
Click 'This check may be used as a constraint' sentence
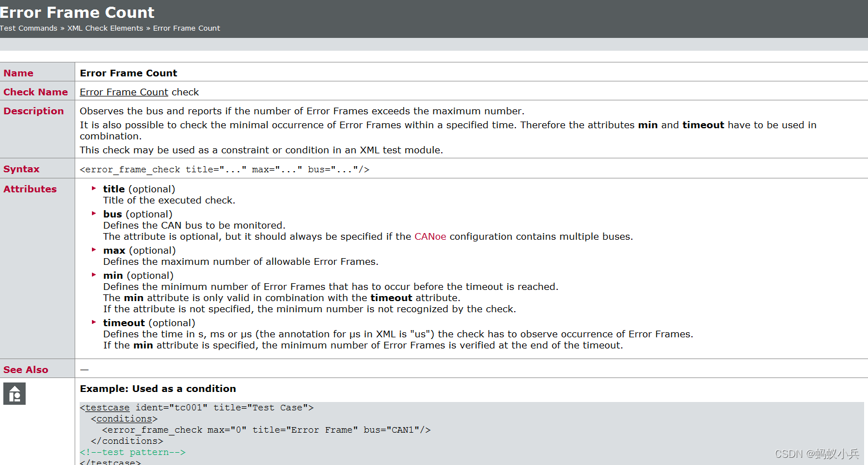point(261,150)
